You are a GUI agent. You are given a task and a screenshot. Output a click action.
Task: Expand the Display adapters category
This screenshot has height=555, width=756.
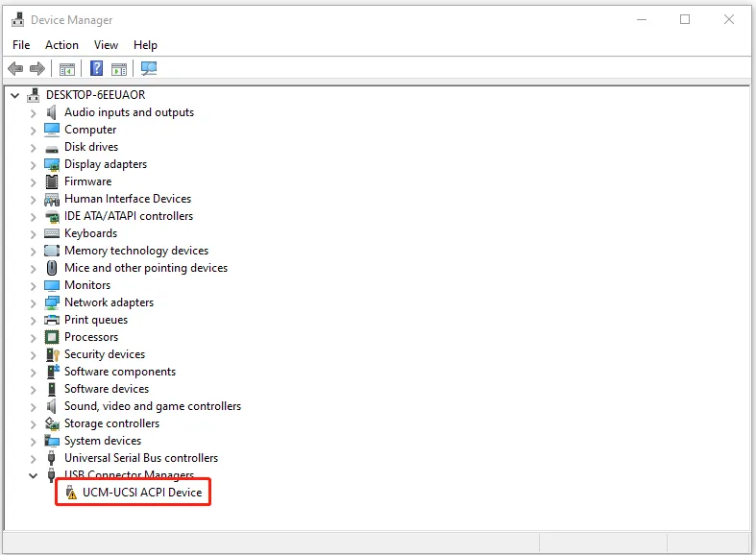click(33, 165)
